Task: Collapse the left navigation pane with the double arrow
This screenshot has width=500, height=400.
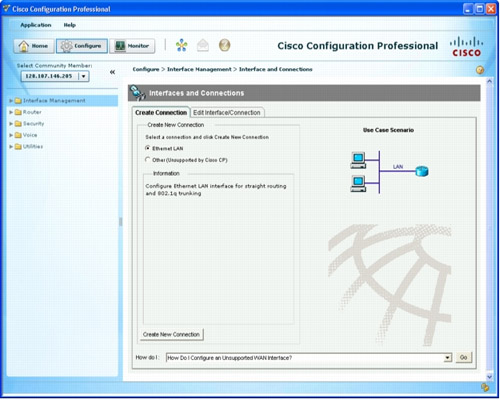Action: click(112, 72)
